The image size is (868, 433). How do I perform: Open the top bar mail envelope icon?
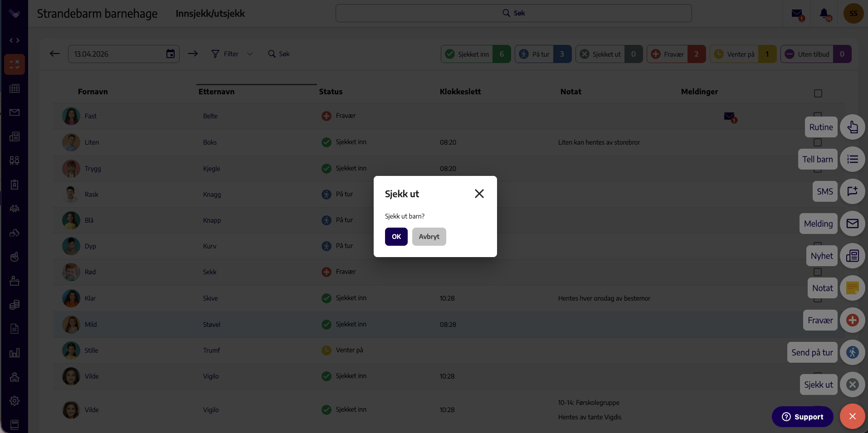[x=797, y=14]
